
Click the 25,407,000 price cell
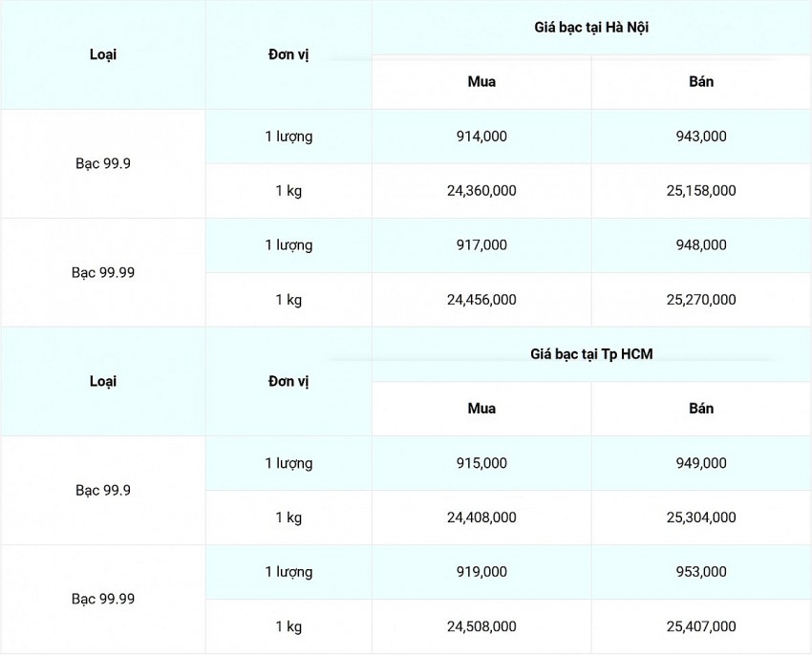701,626
